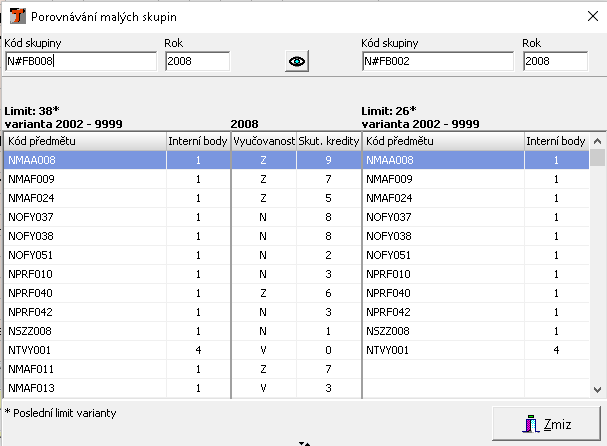Viewport: 607px width, 446px height.
Task: Click the Skut. kredity column header
Action: point(328,141)
